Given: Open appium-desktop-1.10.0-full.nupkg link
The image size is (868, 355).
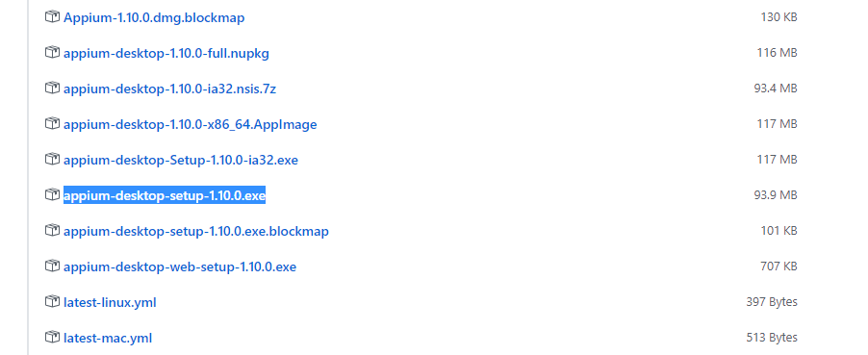Looking at the screenshot, I should pyautogui.click(x=166, y=53).
